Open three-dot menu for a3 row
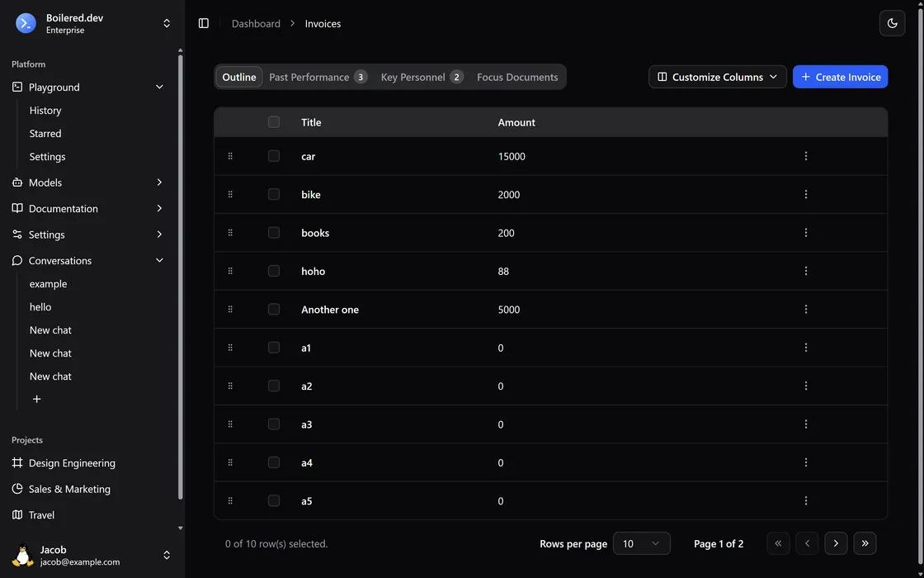Image resolution: width=924 pixels, height=578 pixels. pos(805,424)
